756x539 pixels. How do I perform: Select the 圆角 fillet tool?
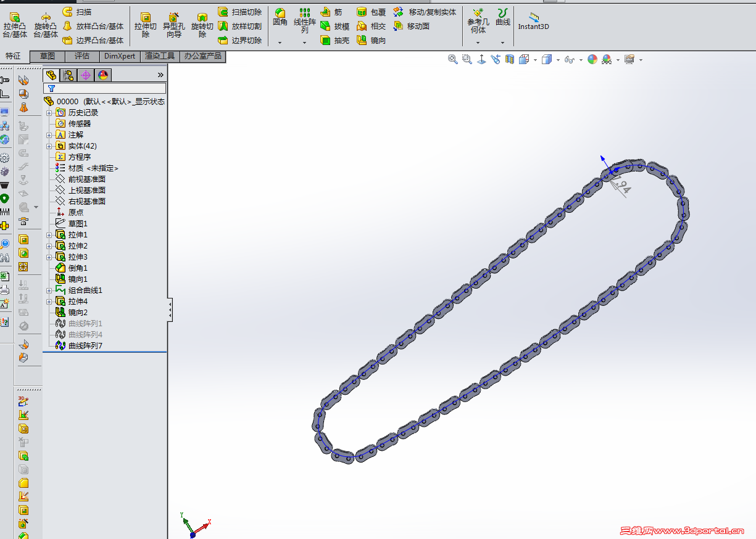(x=280, y=17)
